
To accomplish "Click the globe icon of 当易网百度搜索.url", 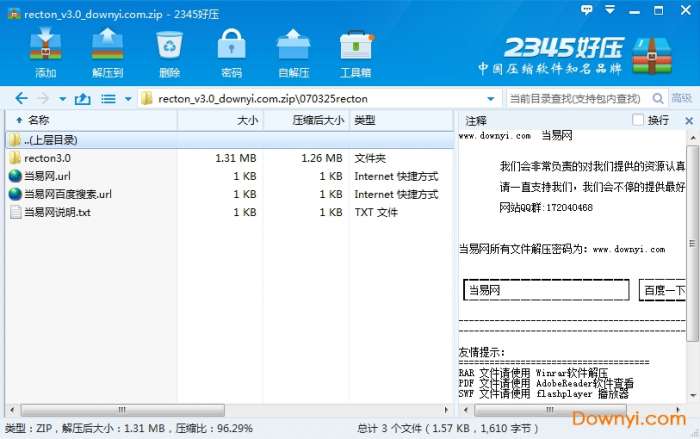I will [15, 194].
